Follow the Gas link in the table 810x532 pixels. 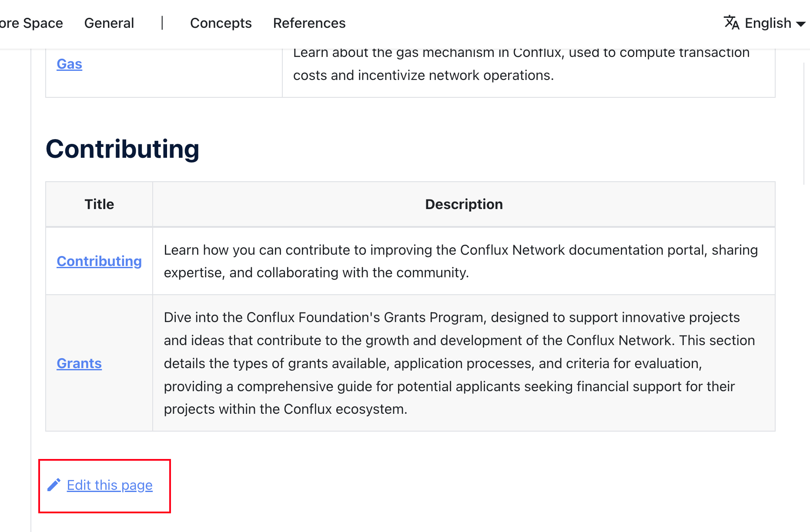click(69, 64)
